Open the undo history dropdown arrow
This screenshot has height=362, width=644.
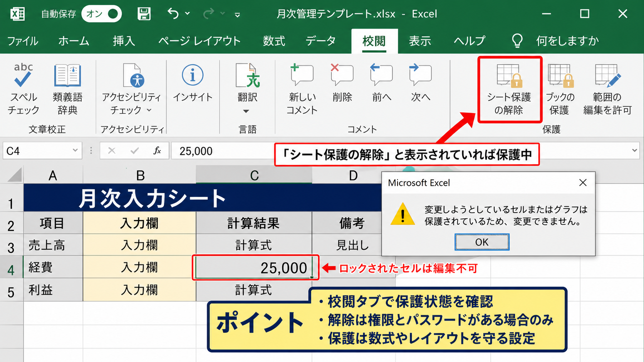[x=187, y=14]
